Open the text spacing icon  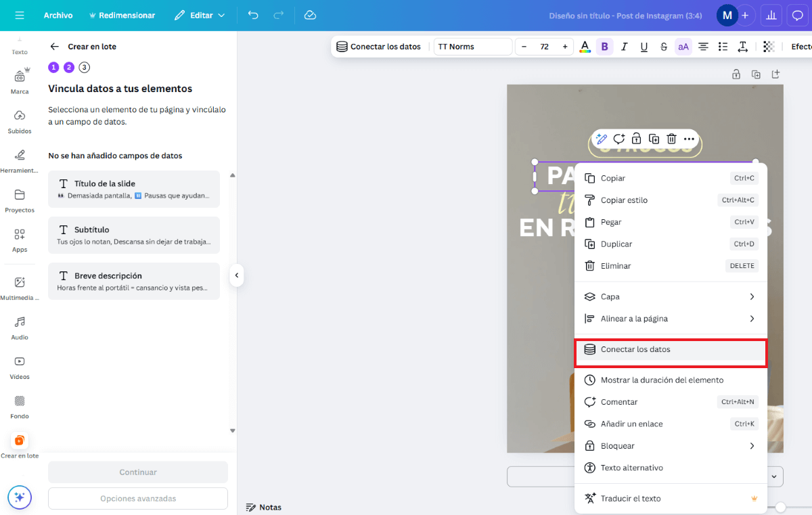tap(742, 46)
